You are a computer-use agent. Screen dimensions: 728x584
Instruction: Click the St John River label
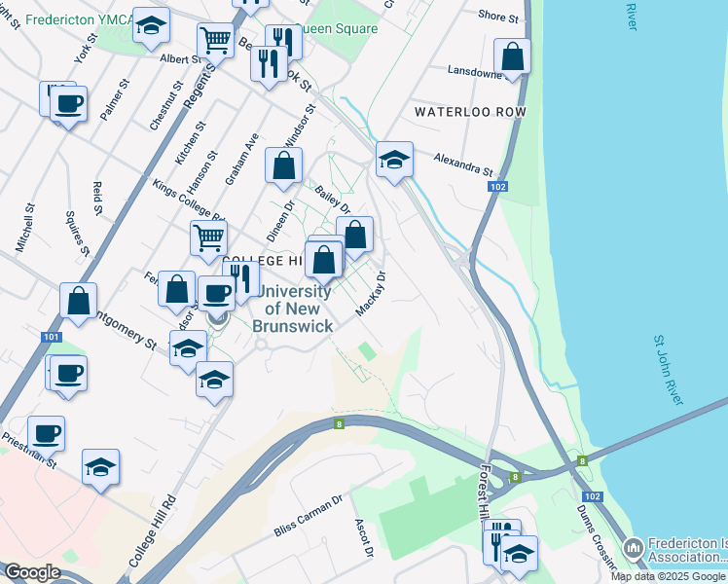[668, 371]
